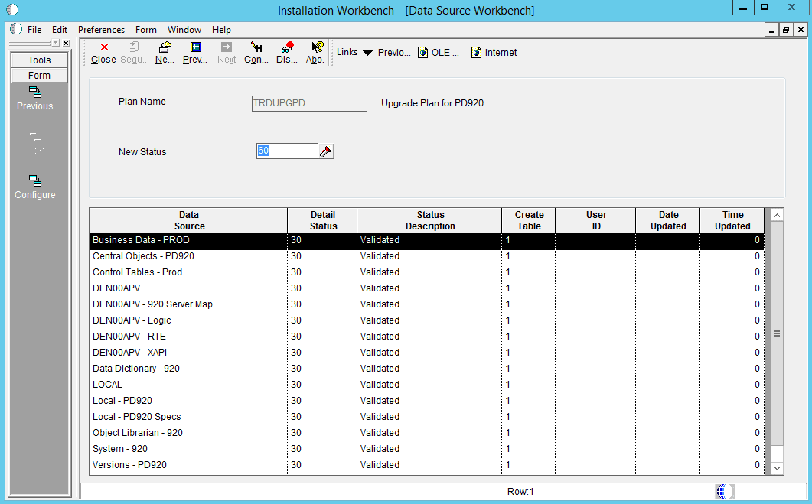Click the New toolbar icon
The width and height of the screenshot is (812, 504).
[165, 47]
